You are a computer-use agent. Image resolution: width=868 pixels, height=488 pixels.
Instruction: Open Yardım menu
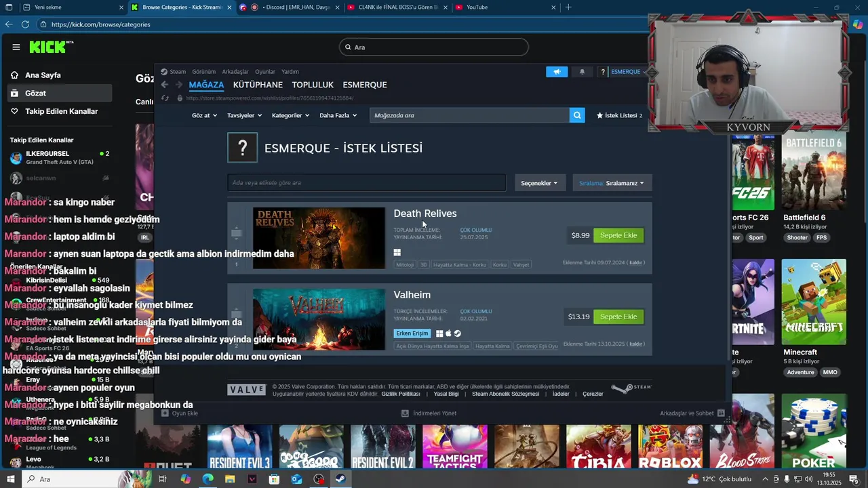[290, 72]
